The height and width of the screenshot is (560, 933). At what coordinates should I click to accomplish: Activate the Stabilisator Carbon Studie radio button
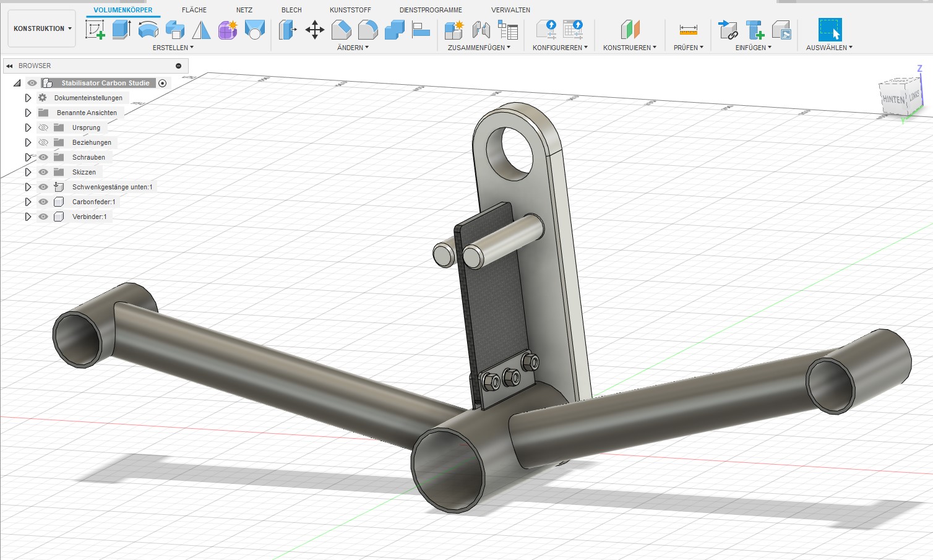tap(163, 83)
